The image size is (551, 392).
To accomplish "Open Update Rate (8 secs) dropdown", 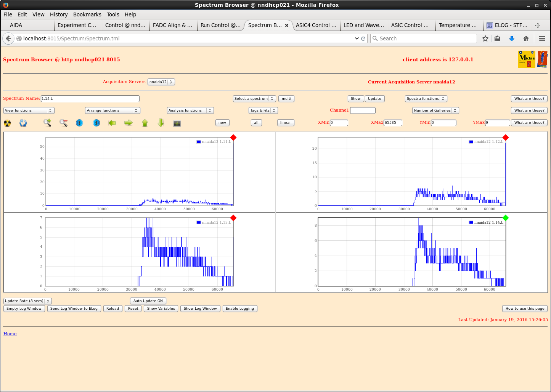I will [x=27, y=301].
